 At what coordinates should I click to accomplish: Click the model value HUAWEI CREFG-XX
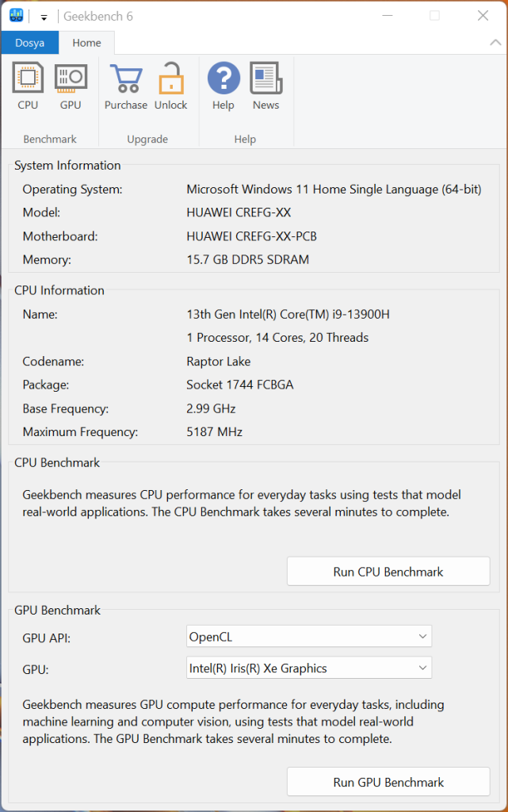pyautogui.click(x=239, y=213)
